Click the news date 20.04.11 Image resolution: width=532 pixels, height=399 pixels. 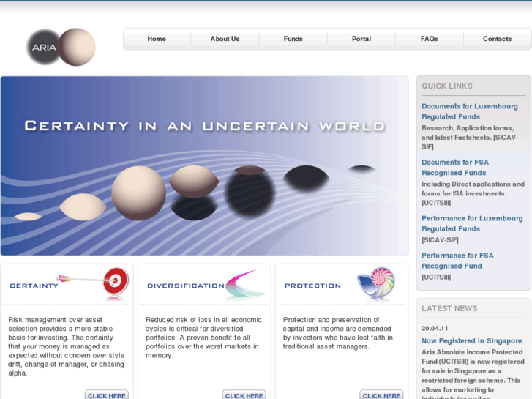coord(435,329)
